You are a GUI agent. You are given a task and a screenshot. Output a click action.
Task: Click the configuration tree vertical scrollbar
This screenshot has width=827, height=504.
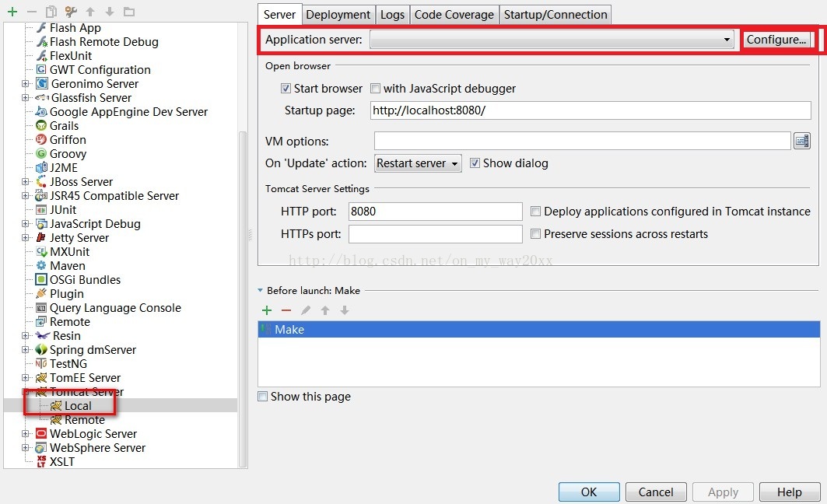[x=243, y=299]
